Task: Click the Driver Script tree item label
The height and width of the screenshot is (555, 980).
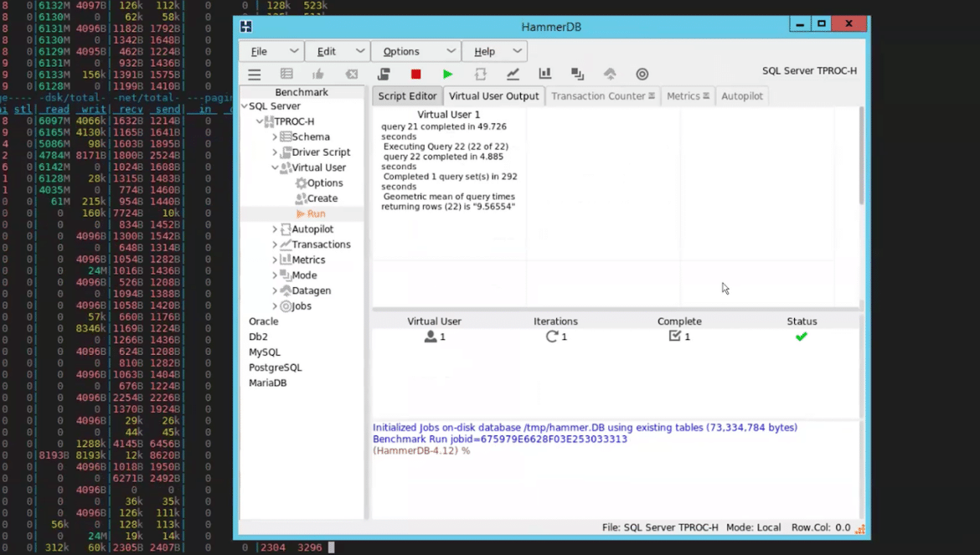Action: click(322, 152)
